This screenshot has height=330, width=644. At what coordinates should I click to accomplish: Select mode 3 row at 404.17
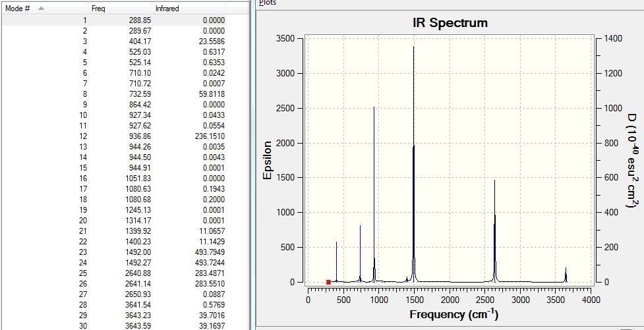(114, 41)
